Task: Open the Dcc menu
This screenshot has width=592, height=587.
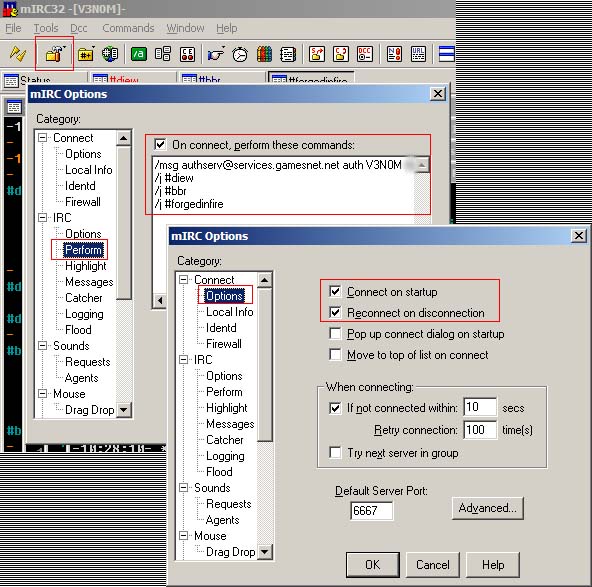Action: [x=79, y=28]
